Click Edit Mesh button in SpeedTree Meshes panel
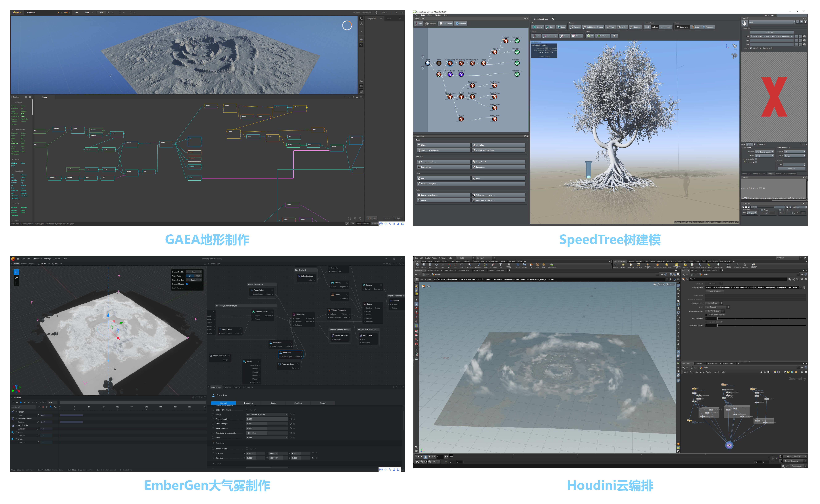 [x=772, y=32]
